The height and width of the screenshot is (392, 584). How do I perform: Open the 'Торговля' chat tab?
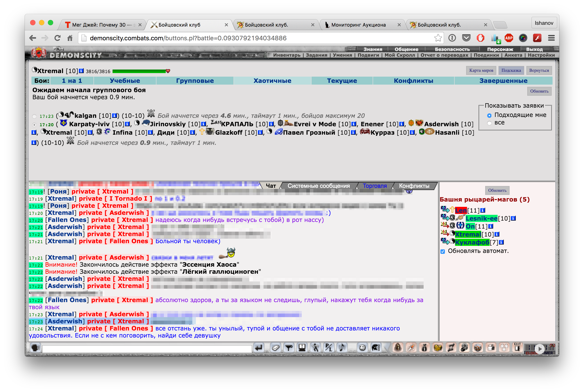(x=375, y=186)
